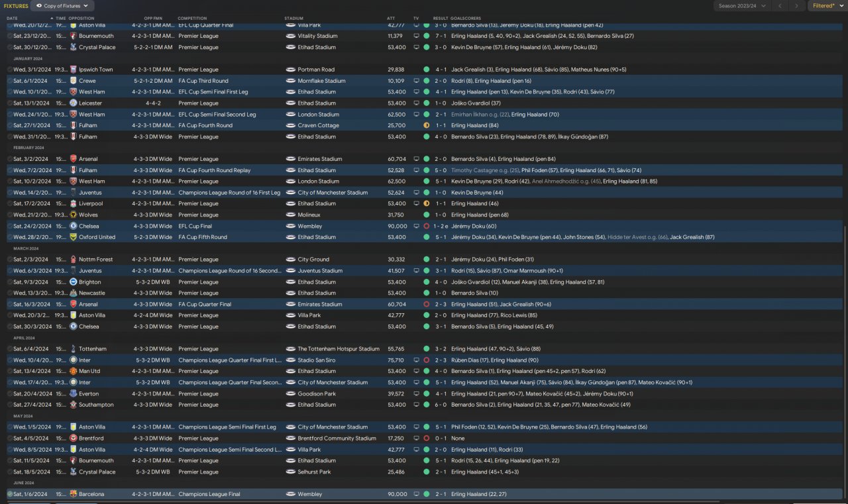Click the Crewe club badge
This screenshot has width=848, height=504.
tap(74, 81)
